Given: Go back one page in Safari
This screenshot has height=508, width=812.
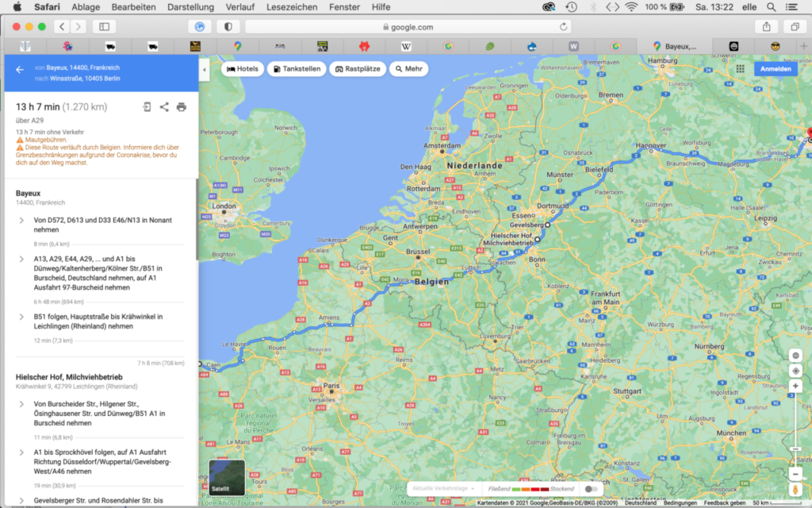Looking at the screenshot, I should click(x=62, y=26).
